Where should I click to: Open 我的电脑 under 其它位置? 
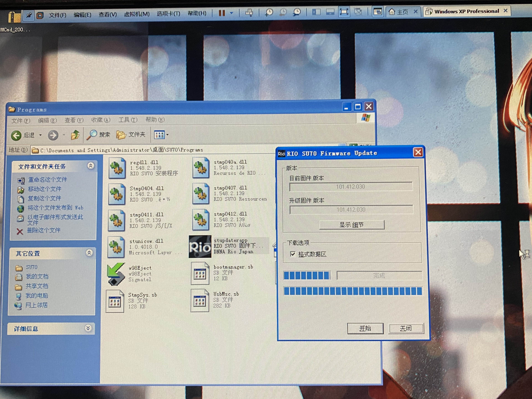coord(37,296)
